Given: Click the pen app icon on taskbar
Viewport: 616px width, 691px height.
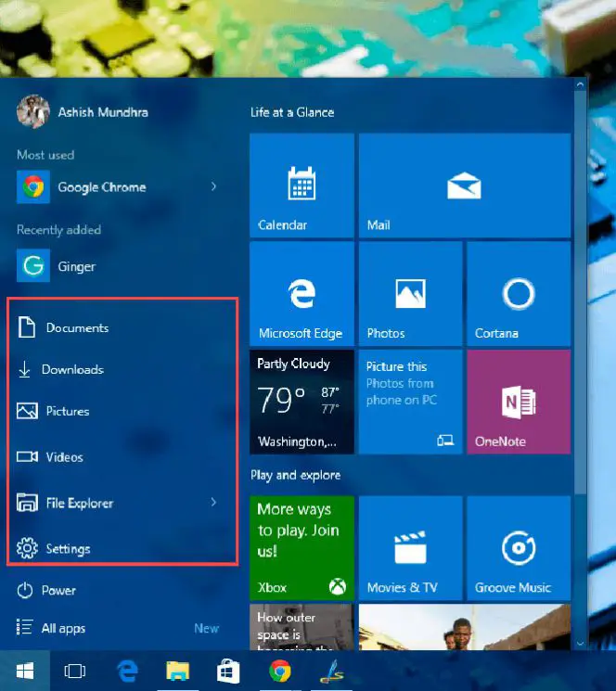Looking at the screenshot, I should (x=332, y=672).
